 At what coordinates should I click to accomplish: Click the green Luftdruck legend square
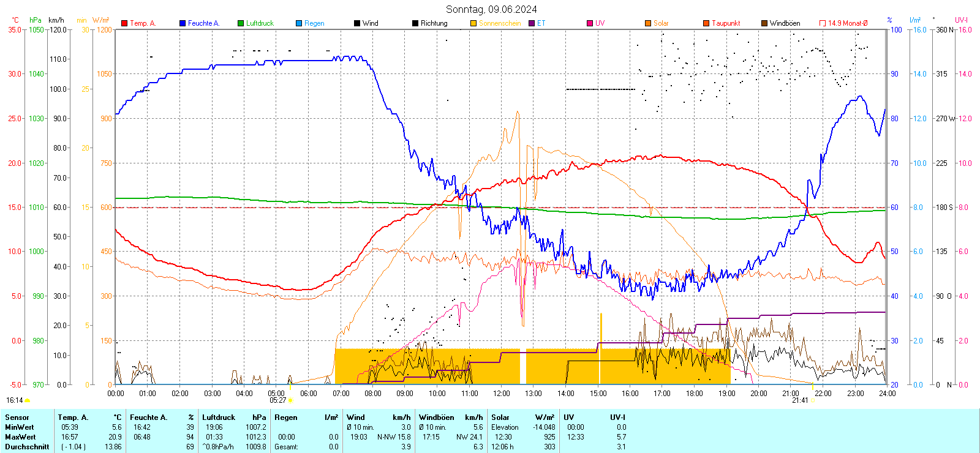point(241,23)
